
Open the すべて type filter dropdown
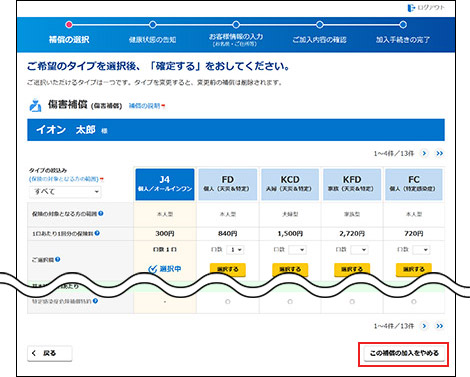[x=65, y=192]
